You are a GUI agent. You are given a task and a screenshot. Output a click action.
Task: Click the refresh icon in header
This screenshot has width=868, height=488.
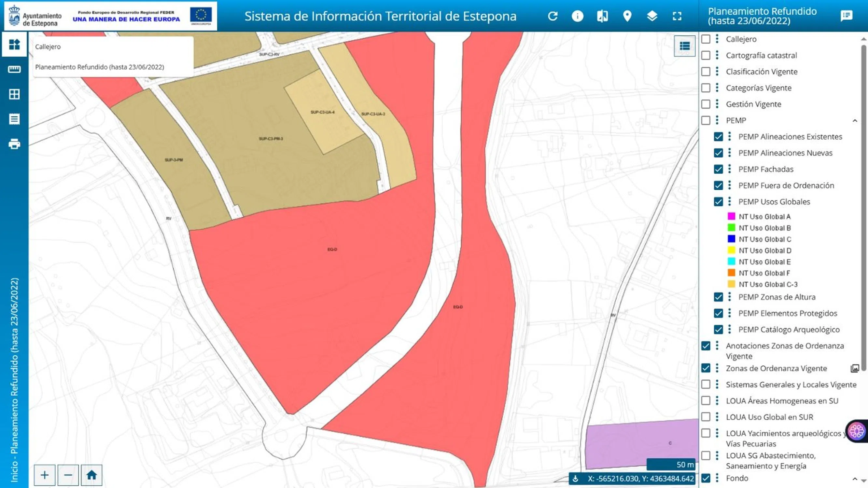(x=553, y=16)
